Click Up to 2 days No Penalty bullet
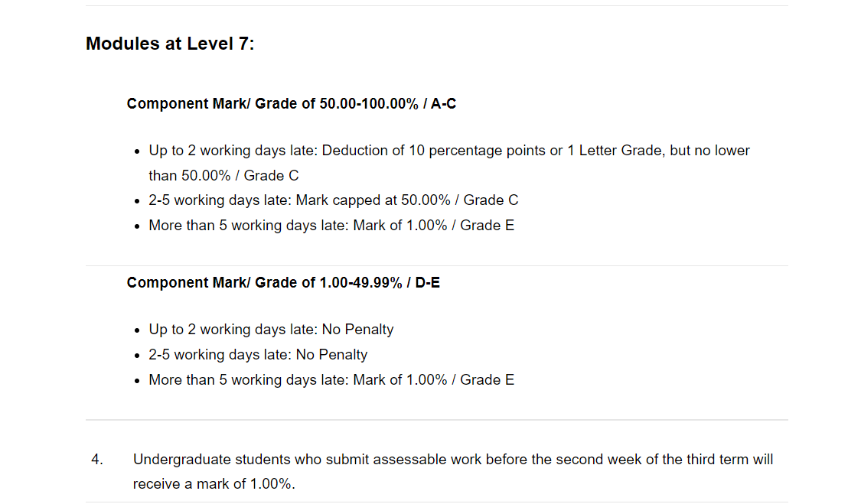Screen dimensions: 848x504 [x=271, y=330]
